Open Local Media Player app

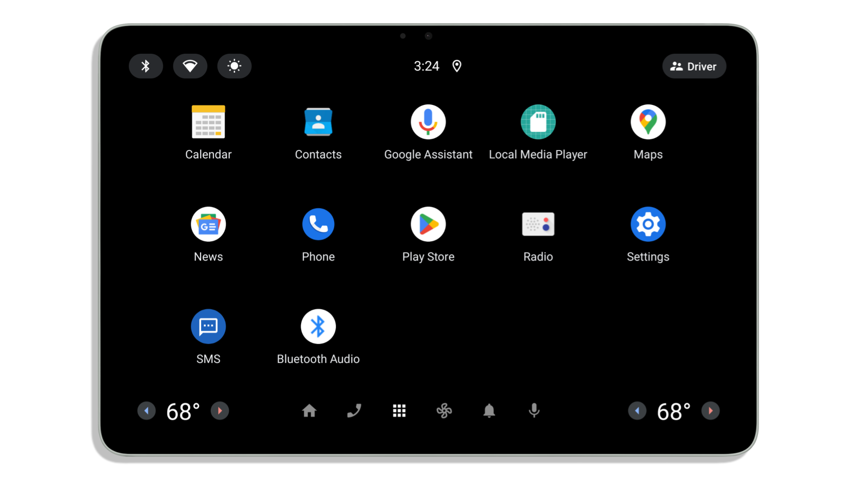(538, 122)
